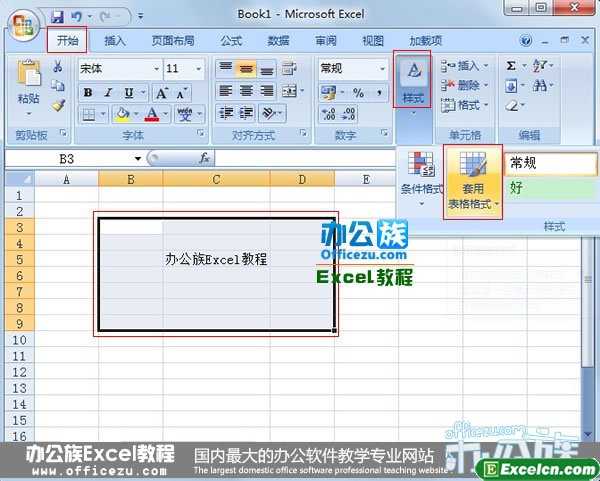The image size is (600, 481).
Task: Open 删除 cells dropdown
Action: pyautogui.click(x=465, y=85)
